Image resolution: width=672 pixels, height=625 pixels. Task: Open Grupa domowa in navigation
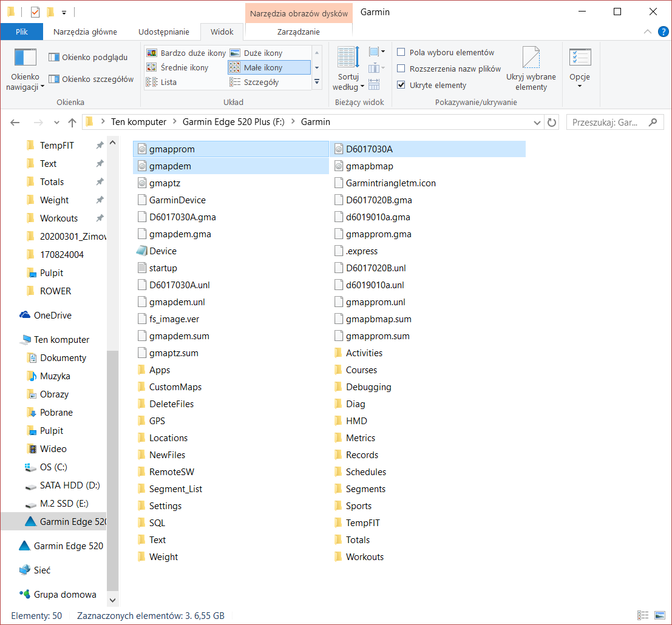coord(58,595)
